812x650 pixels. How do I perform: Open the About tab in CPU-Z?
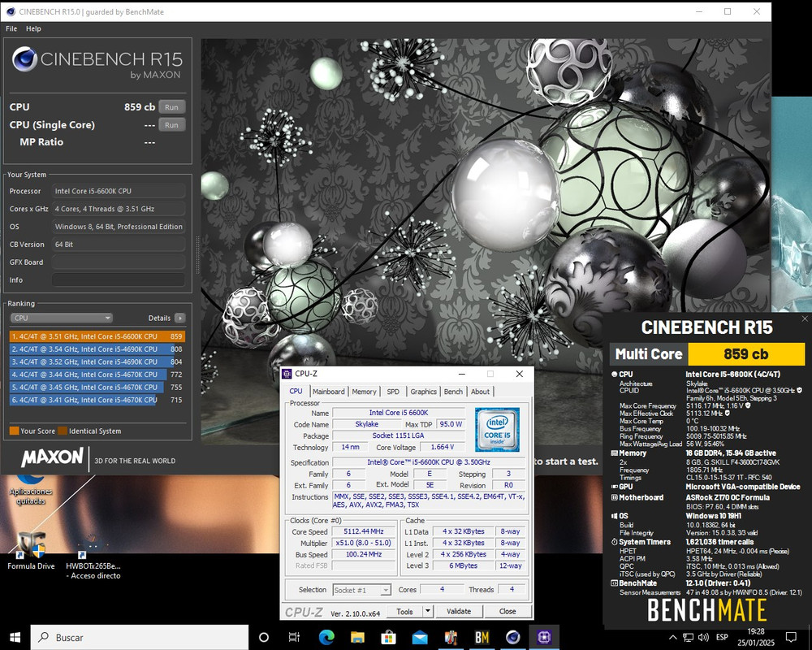click(x=480, y=392)
